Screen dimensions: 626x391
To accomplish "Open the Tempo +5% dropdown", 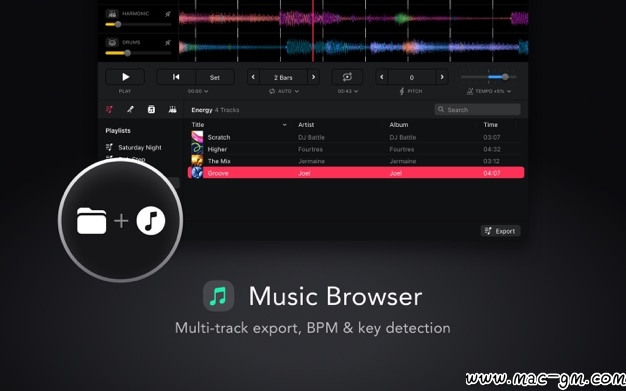I will pyautogui.click(x=489, y=91).
